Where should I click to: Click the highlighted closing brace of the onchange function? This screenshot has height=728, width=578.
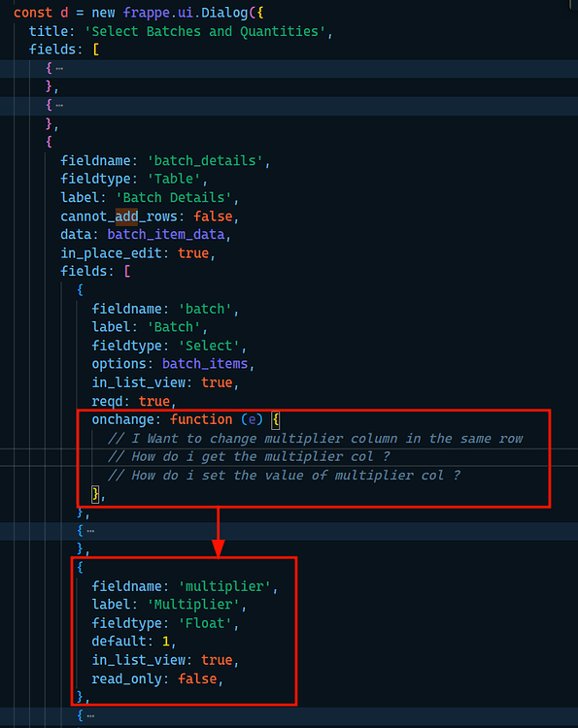click(x=95, y=494)
